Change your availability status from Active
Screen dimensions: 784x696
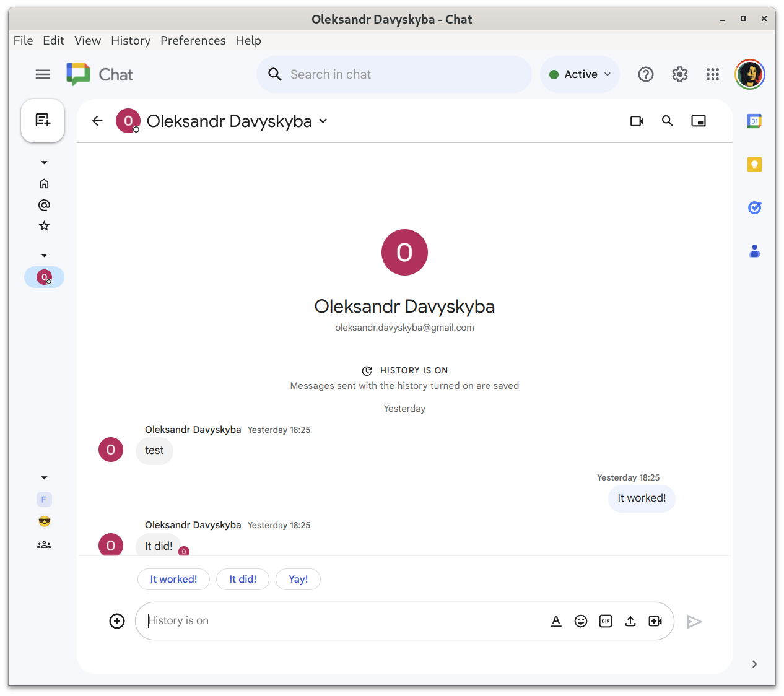(580, 74)
